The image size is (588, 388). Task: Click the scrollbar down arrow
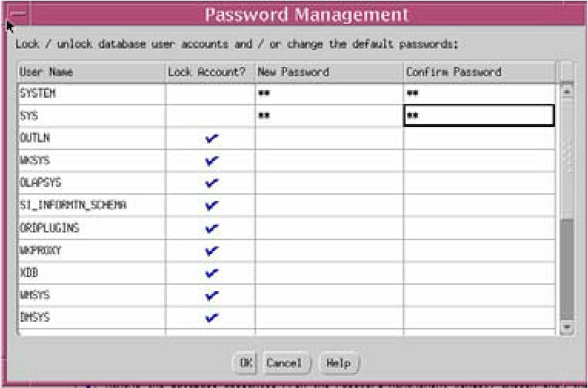[x=568, y=326]
